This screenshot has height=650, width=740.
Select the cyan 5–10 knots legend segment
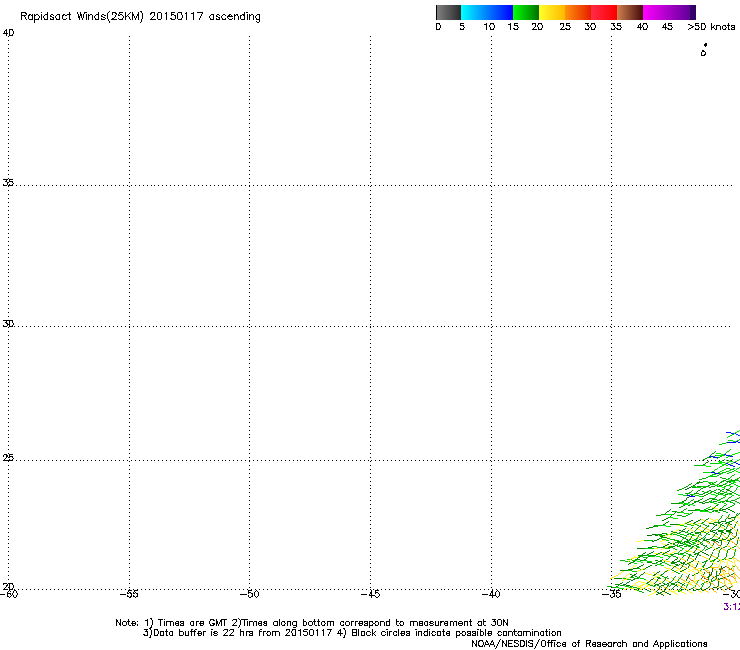[474, 12]
